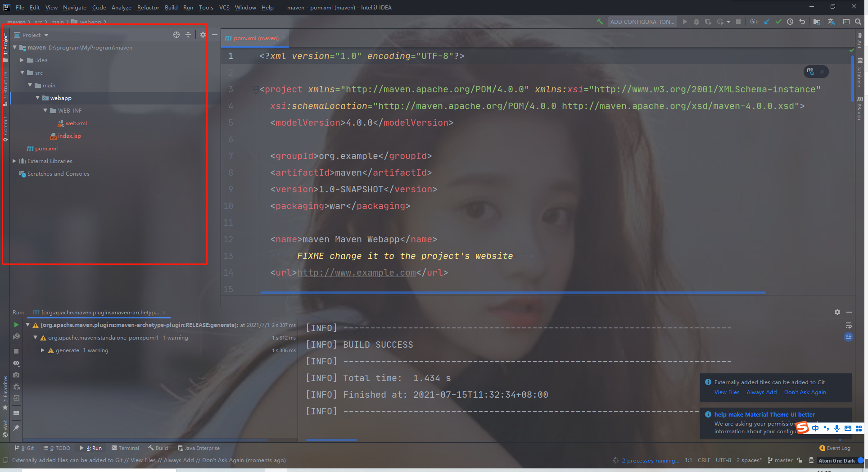Click green Rerun icon in Run panel
This screenshot has width=868, height=472.
(x=16, y=325)
